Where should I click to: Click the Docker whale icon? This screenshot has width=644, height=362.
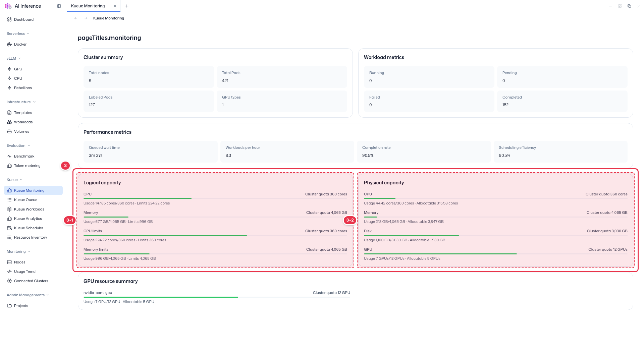tap(9, 44)
